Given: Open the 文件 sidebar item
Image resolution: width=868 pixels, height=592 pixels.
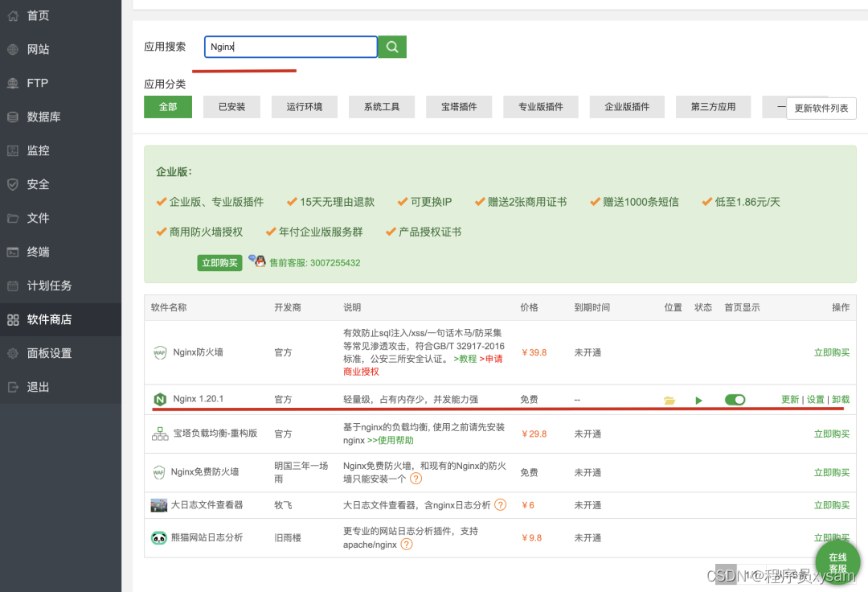Looking at the screenshot, I should coord(60,218).
